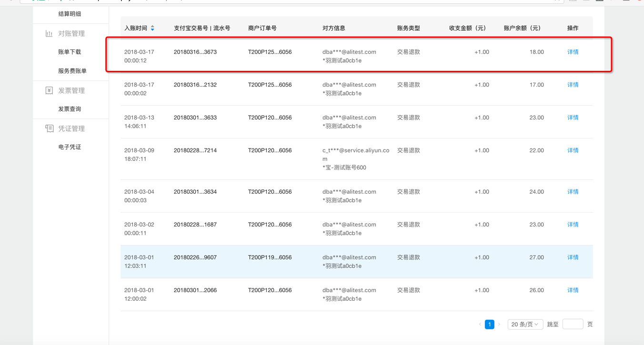Click the 入账时间 column header
Image resolution: width=644 pixels, height=345 pixels.
[x=136, y=28]
